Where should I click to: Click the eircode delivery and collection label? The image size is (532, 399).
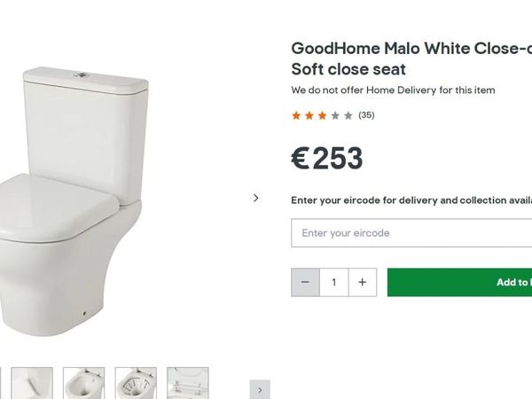click(x=411, y=200)
